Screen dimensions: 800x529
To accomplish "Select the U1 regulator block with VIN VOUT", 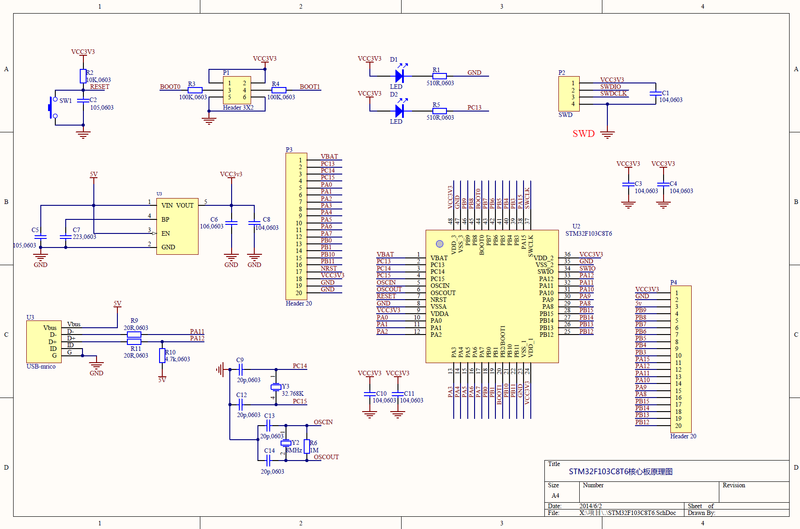I will [177, 226].
